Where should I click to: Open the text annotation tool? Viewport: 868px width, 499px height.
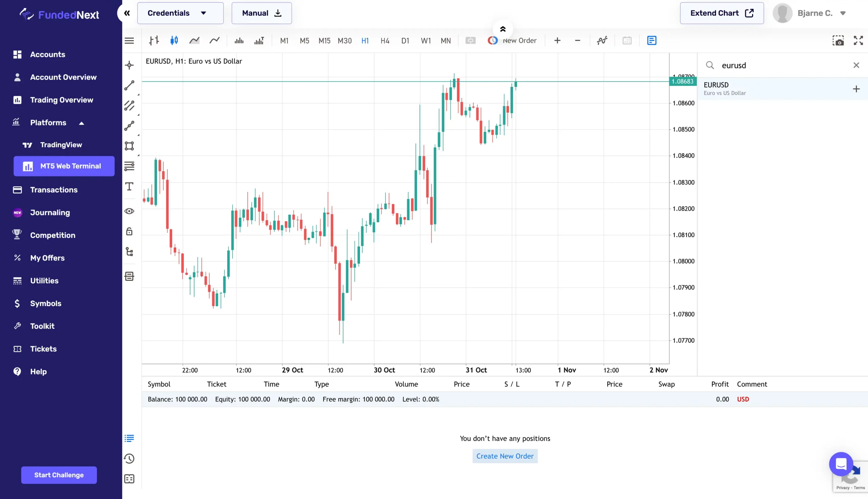(130, 187)
